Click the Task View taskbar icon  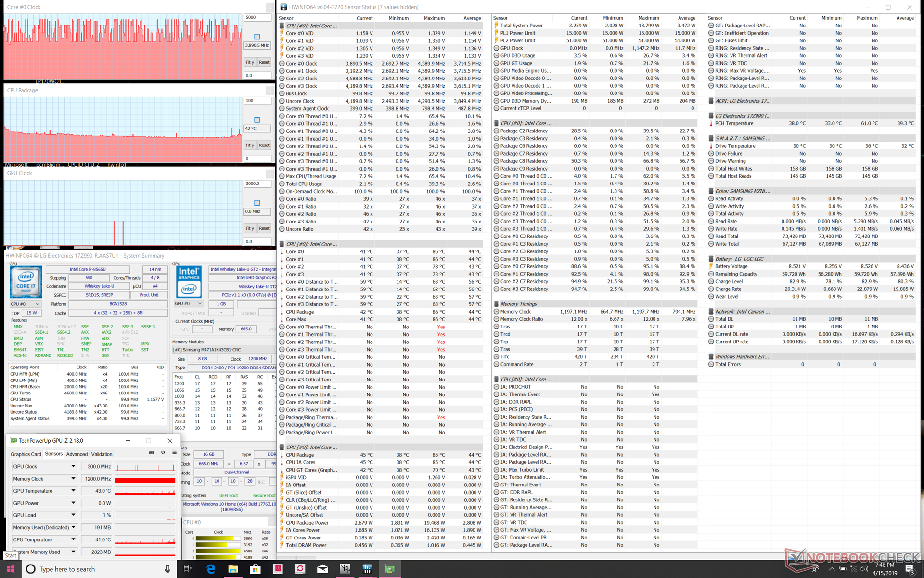pyautogui.click(x=188, y=569)
